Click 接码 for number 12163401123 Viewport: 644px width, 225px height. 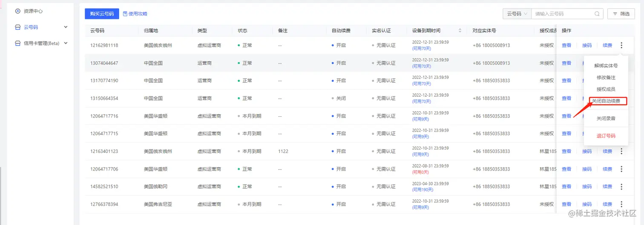[x=587, y=151]
